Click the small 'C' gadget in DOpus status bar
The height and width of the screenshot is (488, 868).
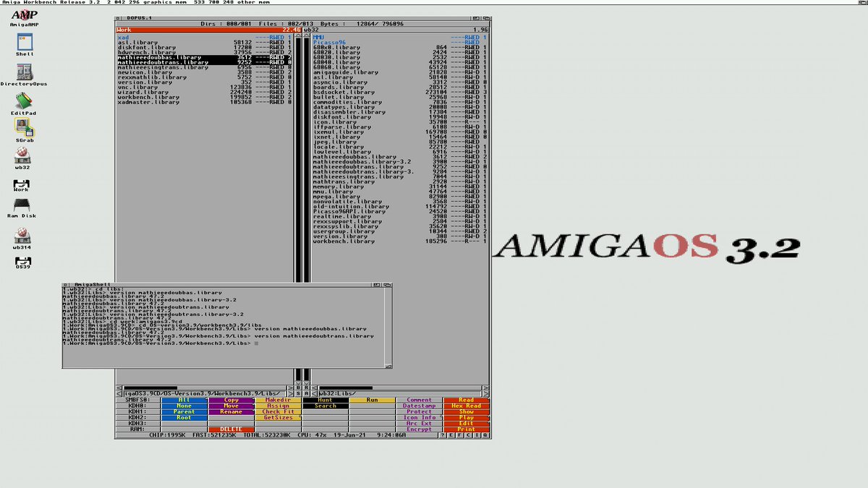point(467,435)
